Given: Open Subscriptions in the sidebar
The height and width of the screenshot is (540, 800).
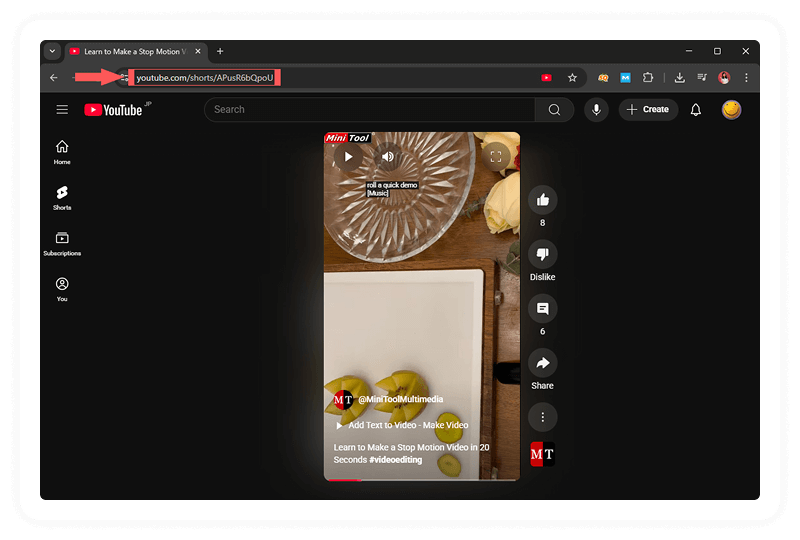Looking at the screenshot, I should (x=62, y=243).
